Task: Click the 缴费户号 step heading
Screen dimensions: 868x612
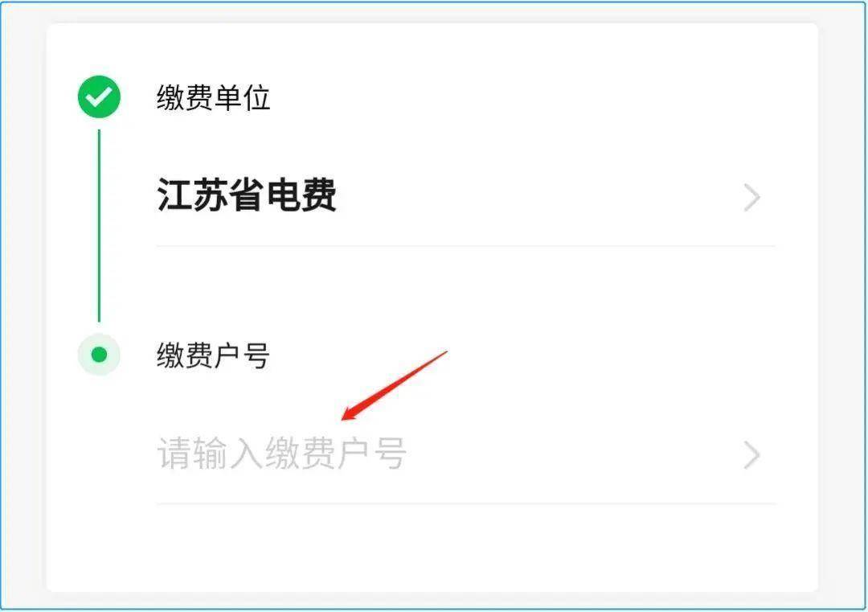Action: [x=213, y=355]
